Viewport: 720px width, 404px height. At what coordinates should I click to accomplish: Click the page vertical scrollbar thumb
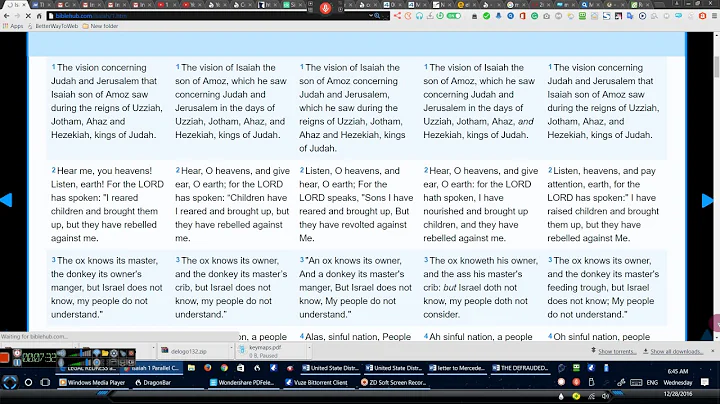coord(716,67)
